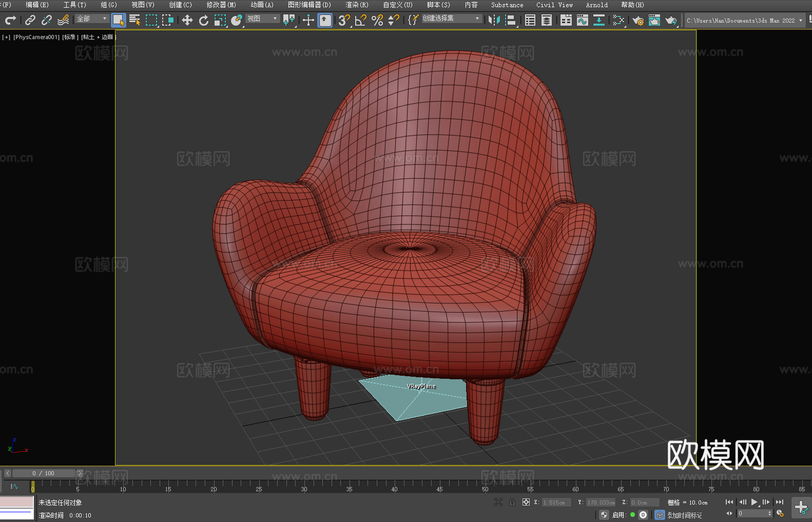Image resolution: width=812 pixels, height=522 pixels.
Task: Click Edit Named Selection Sets icon
Action: [x=413, y=20]
